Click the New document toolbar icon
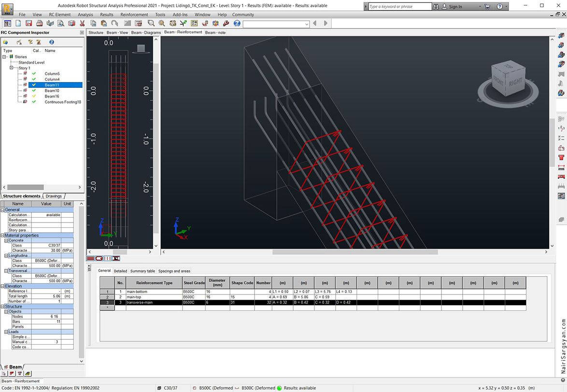 point(18,23)
